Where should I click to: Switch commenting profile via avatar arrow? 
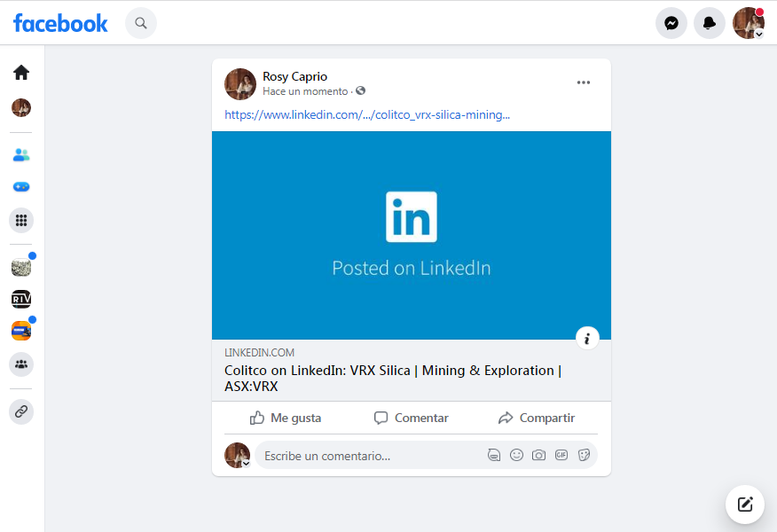coord(246,464)
